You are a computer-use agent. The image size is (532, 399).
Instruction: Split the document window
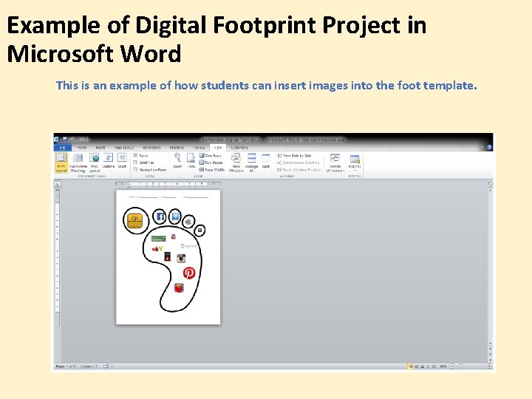coord(266,161)
